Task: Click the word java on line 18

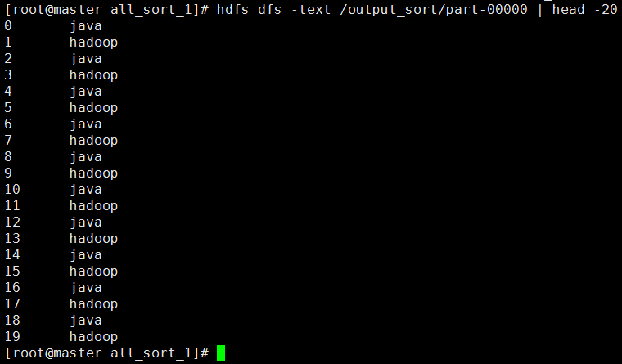Action: pos(86,321)
